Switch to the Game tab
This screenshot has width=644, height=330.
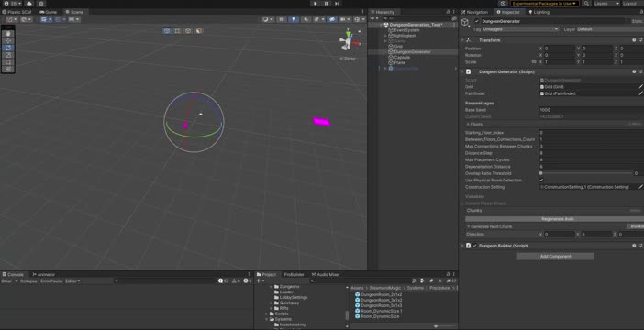[x=49, y=12]
